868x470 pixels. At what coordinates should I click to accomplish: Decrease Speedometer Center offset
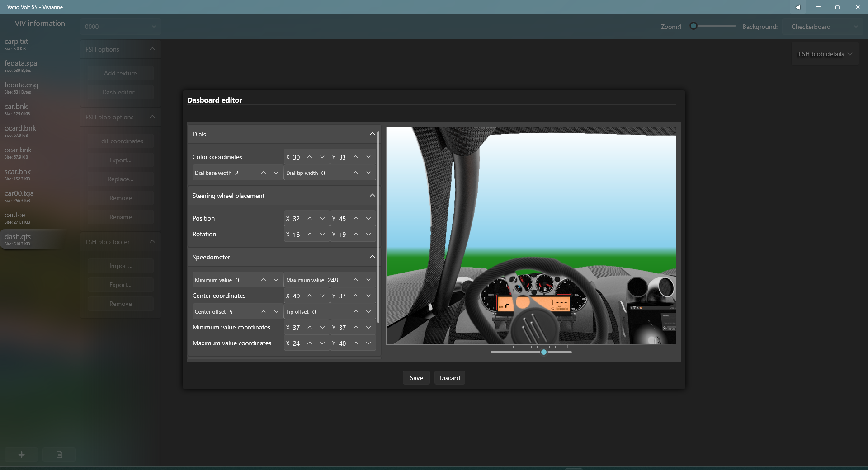pos(276,312)
